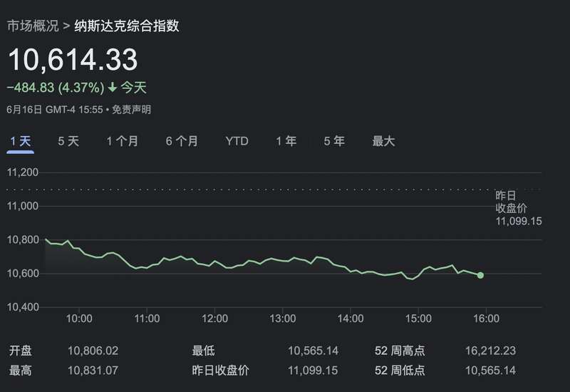570x392 pixels.
Task: Show the 5 年 chart range
Action: click(x=334, y=141)
